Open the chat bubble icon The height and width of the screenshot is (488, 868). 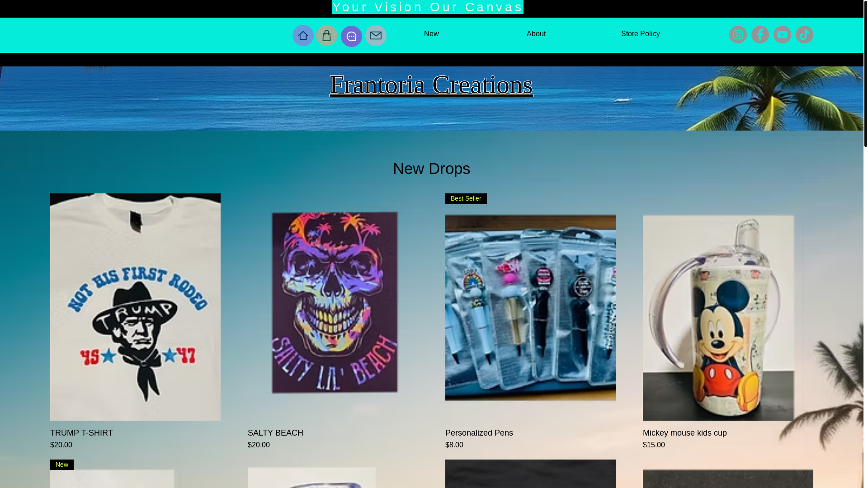coord(351,36)
